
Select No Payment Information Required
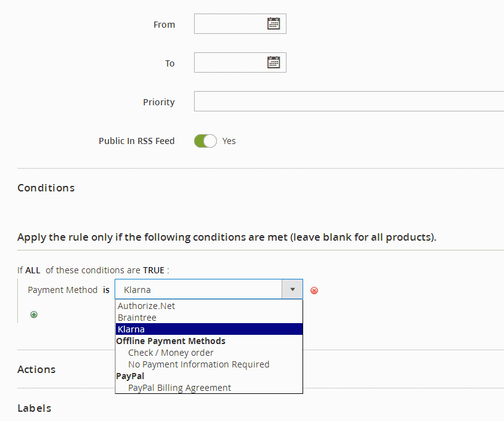pos(198,364)
